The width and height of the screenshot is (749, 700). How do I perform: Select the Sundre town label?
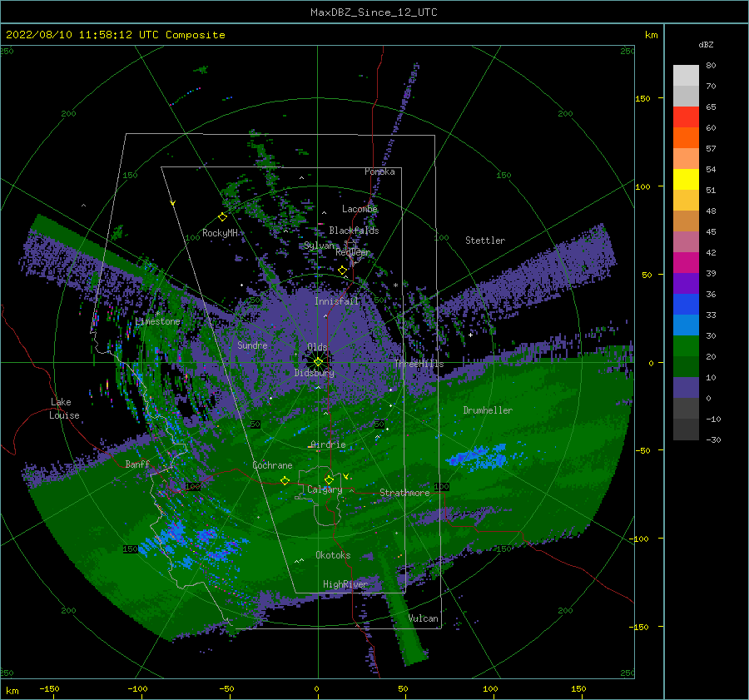click(252, 345)
